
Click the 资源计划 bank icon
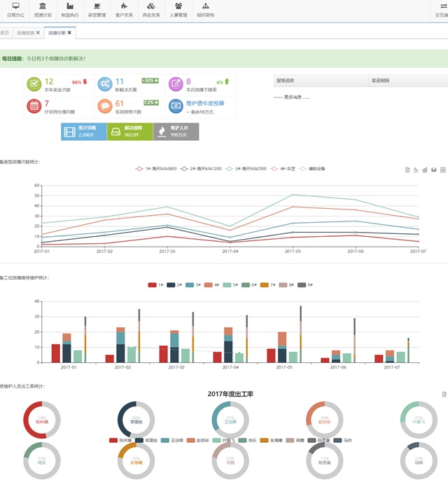(x=42, y=6)
